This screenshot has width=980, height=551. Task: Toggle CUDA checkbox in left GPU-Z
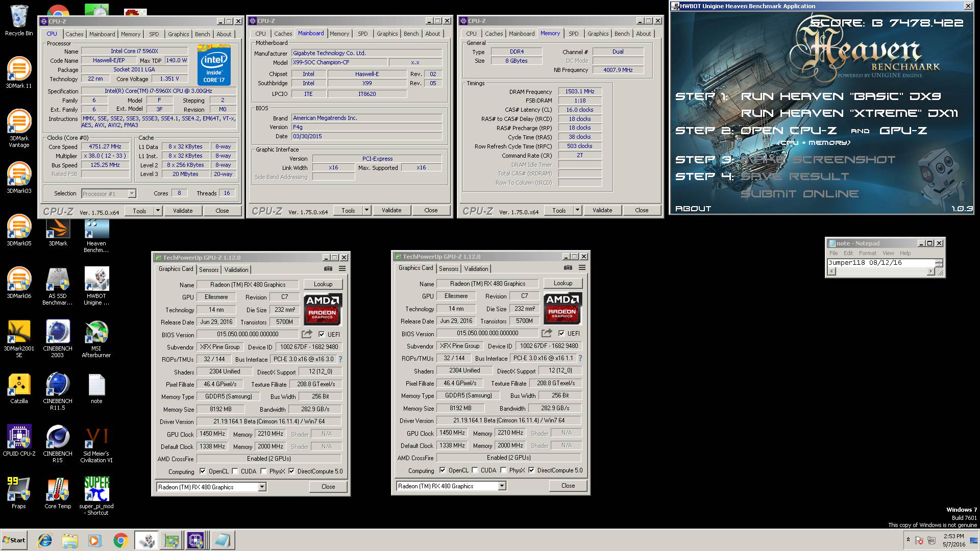coord(235,471)
